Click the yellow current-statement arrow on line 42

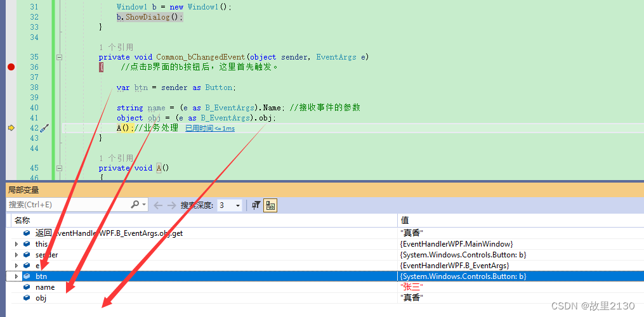(x=11, y=128)
